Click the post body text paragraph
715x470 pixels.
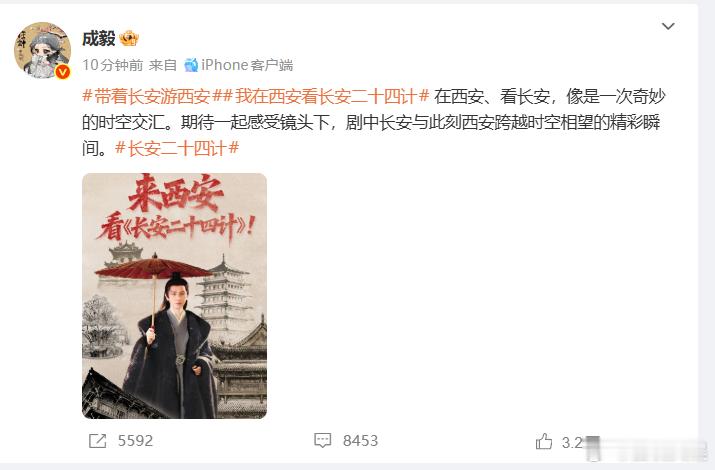[x=373, y=122]
